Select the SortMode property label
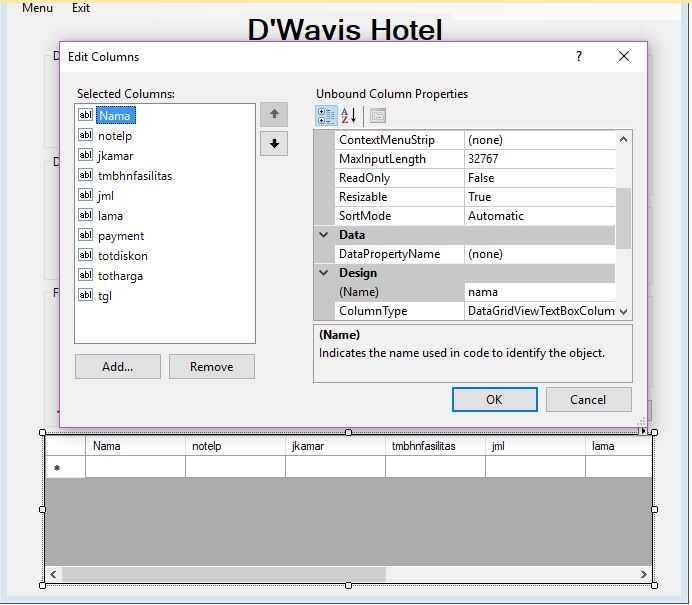Screen dimensions: 692x605 pos(365,216)
